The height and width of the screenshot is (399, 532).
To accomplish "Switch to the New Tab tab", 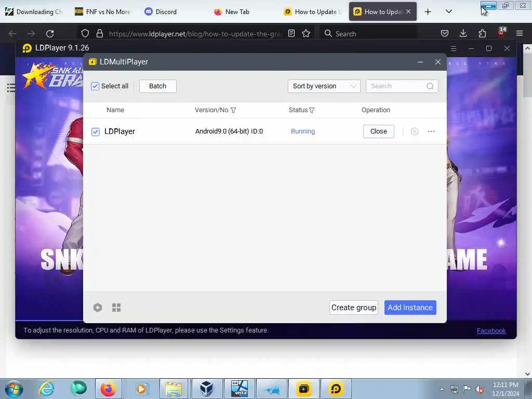I will point(243,12).
